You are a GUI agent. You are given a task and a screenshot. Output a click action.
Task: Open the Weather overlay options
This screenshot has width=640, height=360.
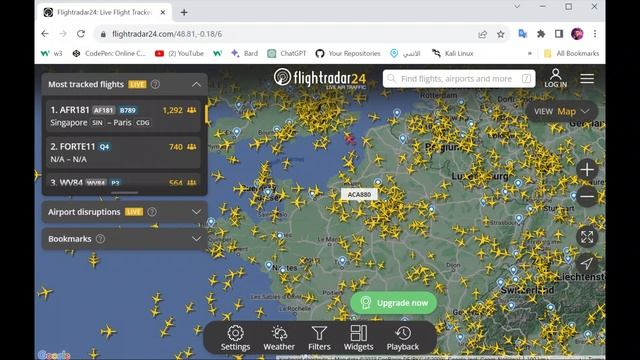click(x=279, y=338)
